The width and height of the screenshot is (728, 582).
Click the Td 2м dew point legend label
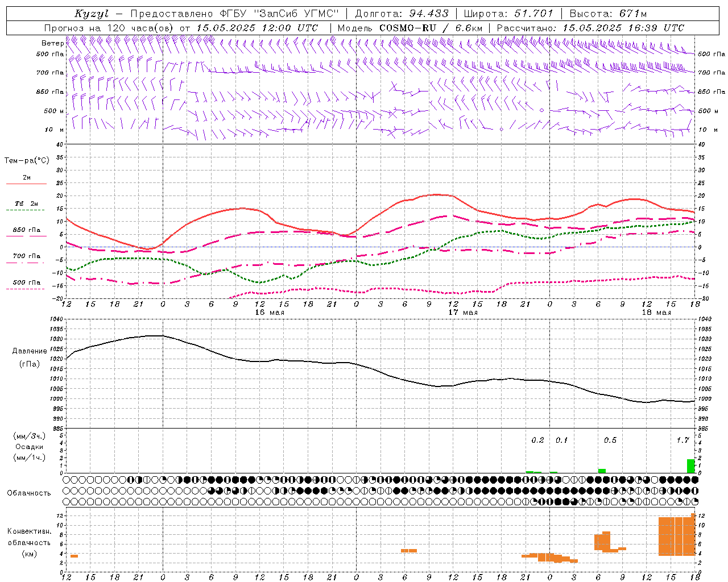pos(26,203)
